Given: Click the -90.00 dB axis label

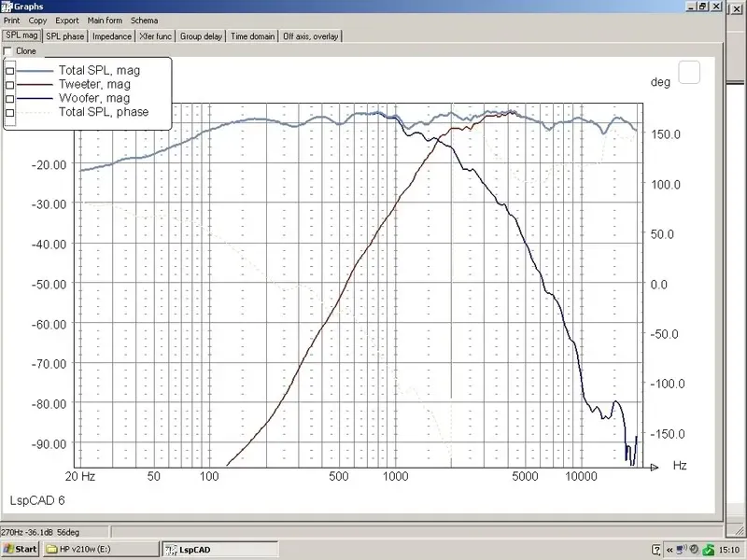Looking at the screenshot, I should click(49, 444).
